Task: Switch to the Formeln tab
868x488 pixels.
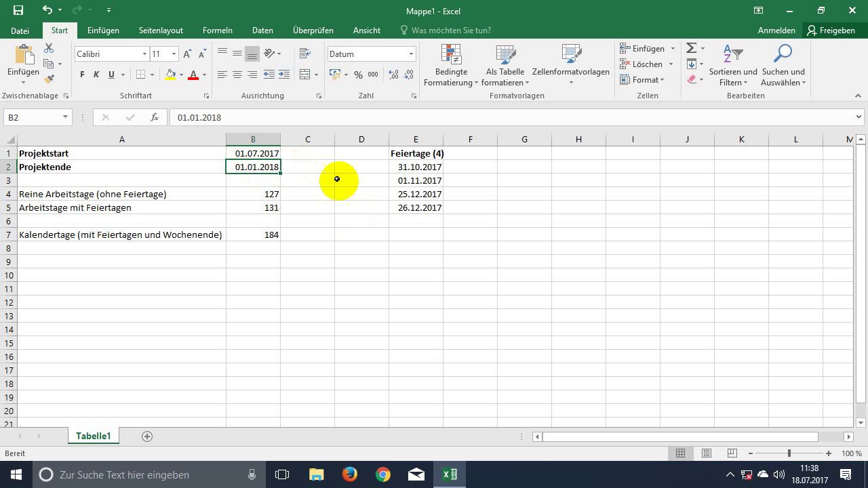Action: pyautogui.click(x=218, y=30)
